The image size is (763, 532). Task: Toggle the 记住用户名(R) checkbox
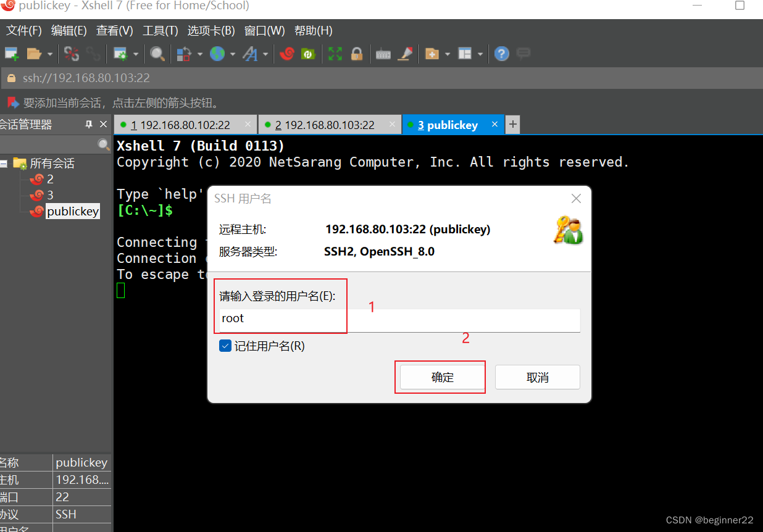tap(225, 346)
